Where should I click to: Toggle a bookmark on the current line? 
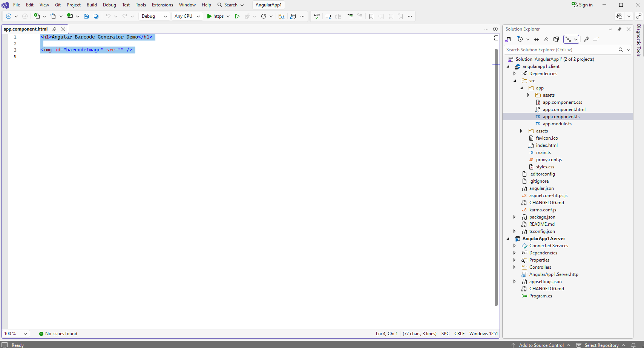[371, 16]
